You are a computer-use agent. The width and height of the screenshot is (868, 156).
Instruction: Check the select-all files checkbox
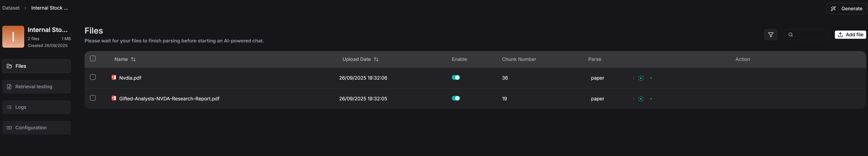(93, 58)
